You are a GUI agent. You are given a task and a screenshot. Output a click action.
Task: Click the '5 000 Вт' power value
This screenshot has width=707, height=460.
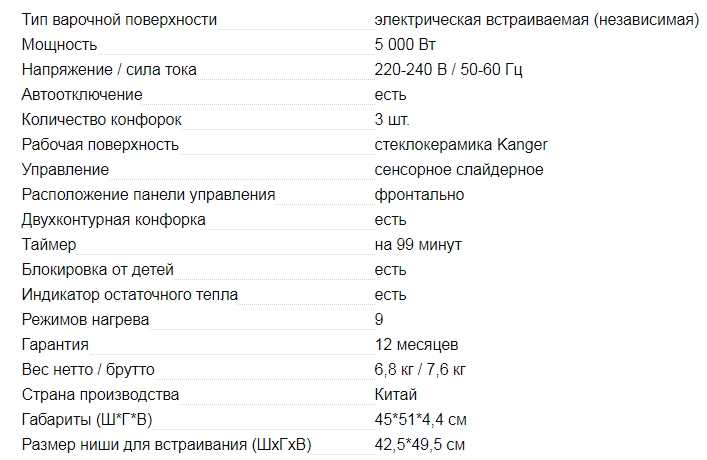pyautogui.click(x=405, y=44)
